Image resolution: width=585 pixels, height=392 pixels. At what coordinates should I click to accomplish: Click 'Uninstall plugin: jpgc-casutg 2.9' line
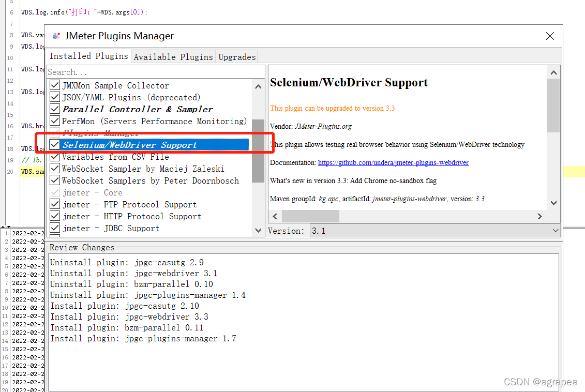(127, 263)
